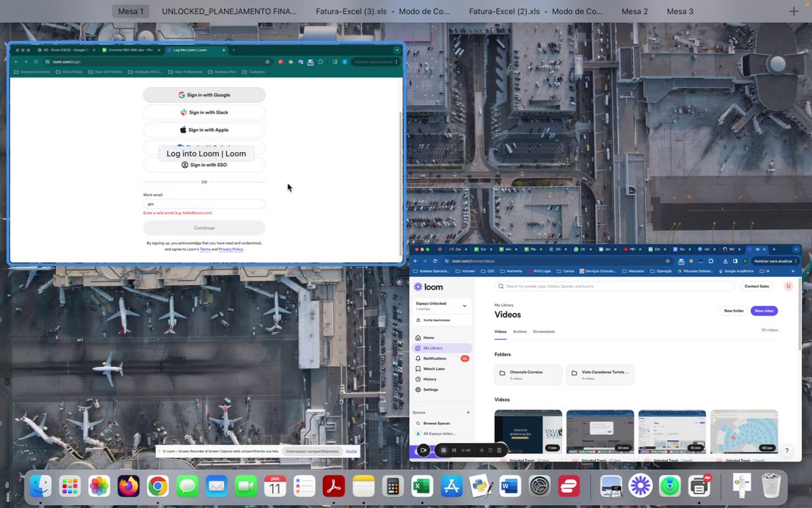812x508 pixels.
Task: Open the 7 min video thumbnail
Action: click(528, 431)
